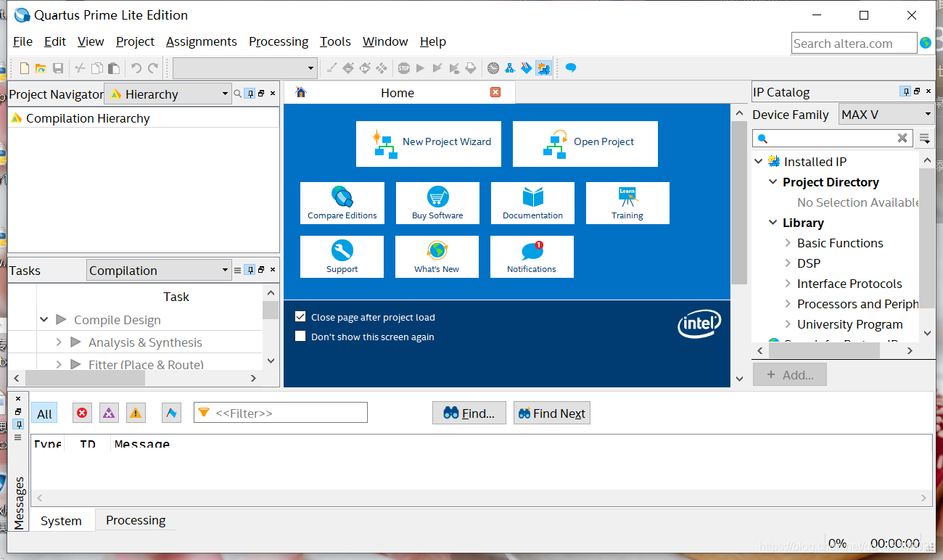Switch to the System messages tab
This screenshot has height=560, width=943.
(x=61, y=521)
